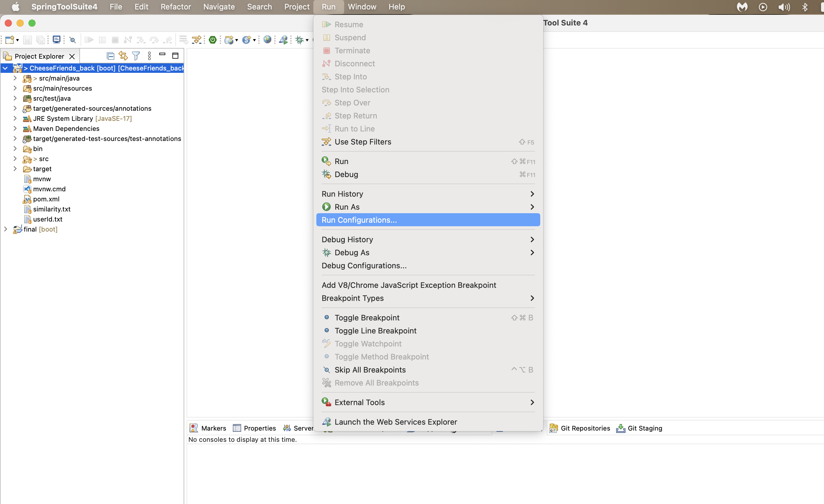The height and width of the screenshot is (504, 824).
Task: Switch to the Git Staging tab
Action: coord(639,428)
